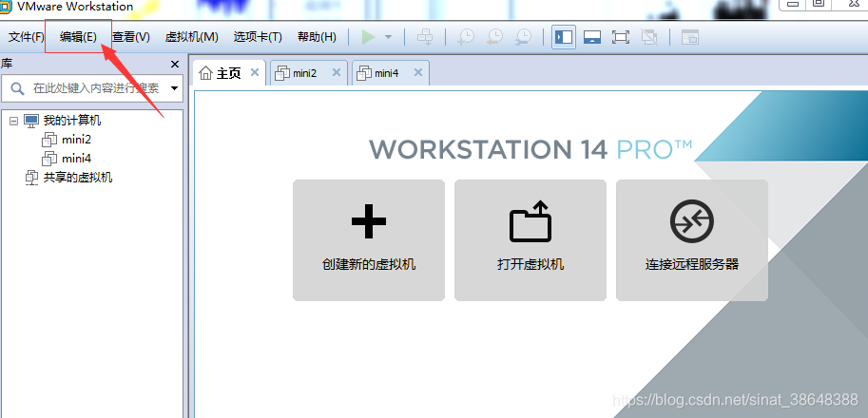Close the 库 library panel
The width and height of the screenshot is (868, 418).
pos(175,65)
